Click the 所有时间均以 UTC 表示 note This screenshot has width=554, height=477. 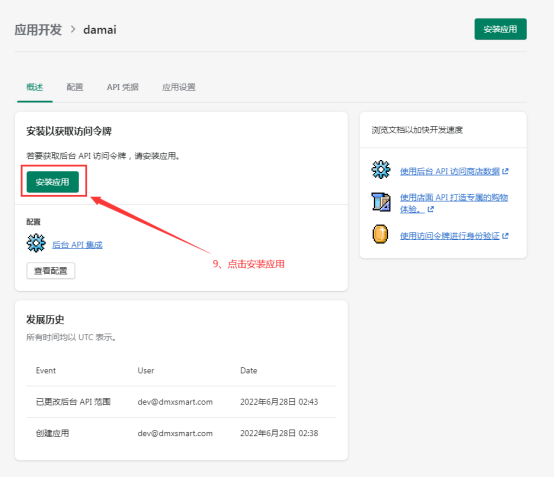[x=71, y=337]
